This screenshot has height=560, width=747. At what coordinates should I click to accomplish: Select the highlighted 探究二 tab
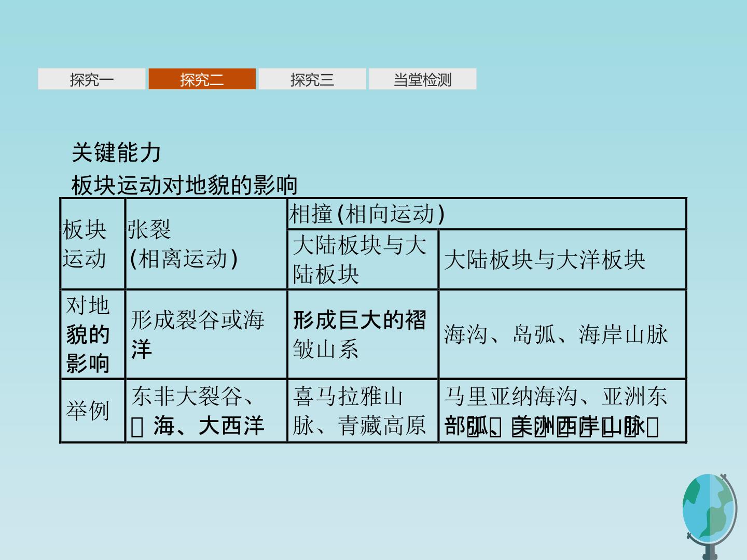202,79
